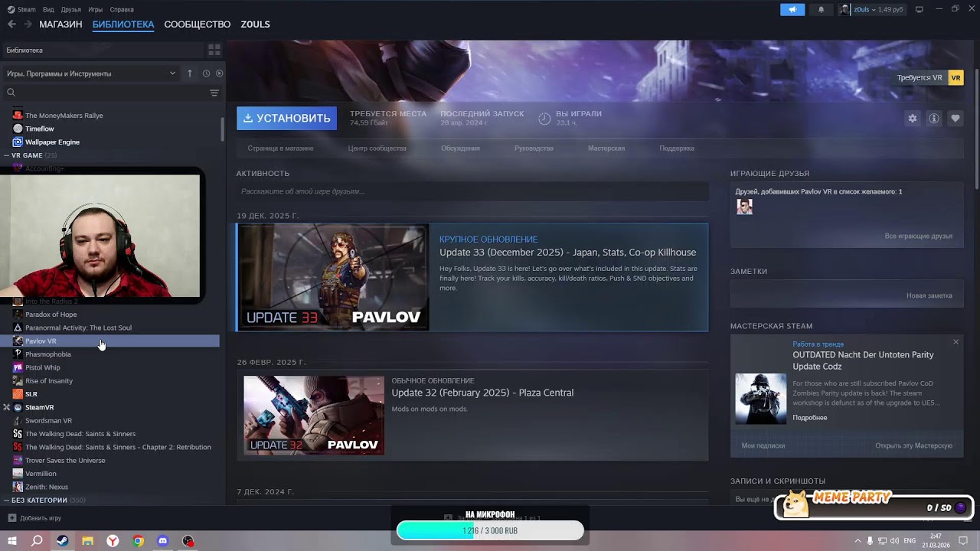Open Поддержка link
This screenshot has width=980, height=551.
point(677,148)
